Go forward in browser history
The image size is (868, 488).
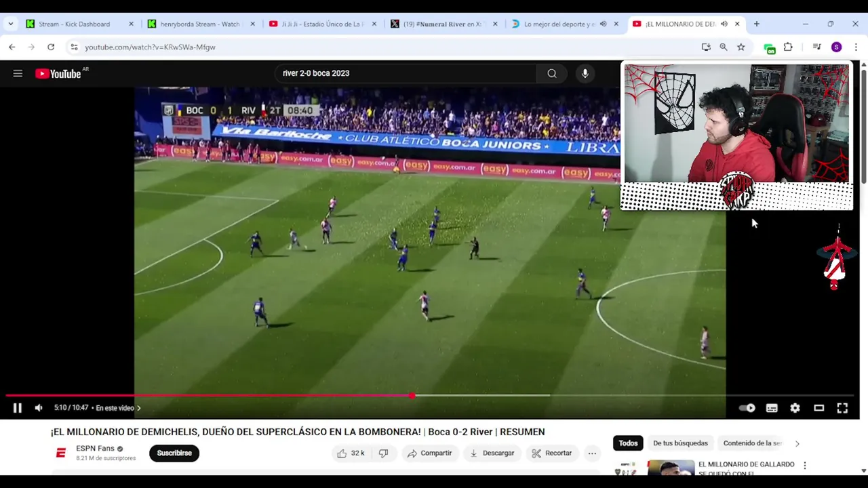31,47
